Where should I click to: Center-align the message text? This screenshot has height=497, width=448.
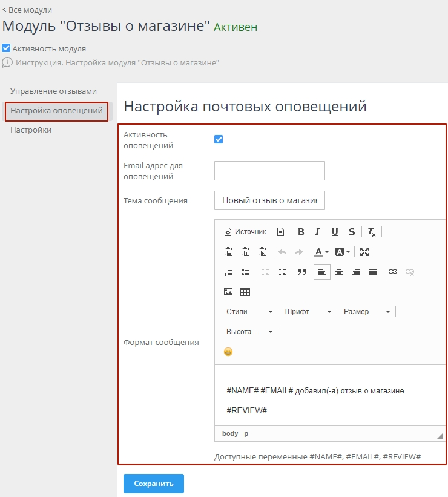click(x=339, y=272)
